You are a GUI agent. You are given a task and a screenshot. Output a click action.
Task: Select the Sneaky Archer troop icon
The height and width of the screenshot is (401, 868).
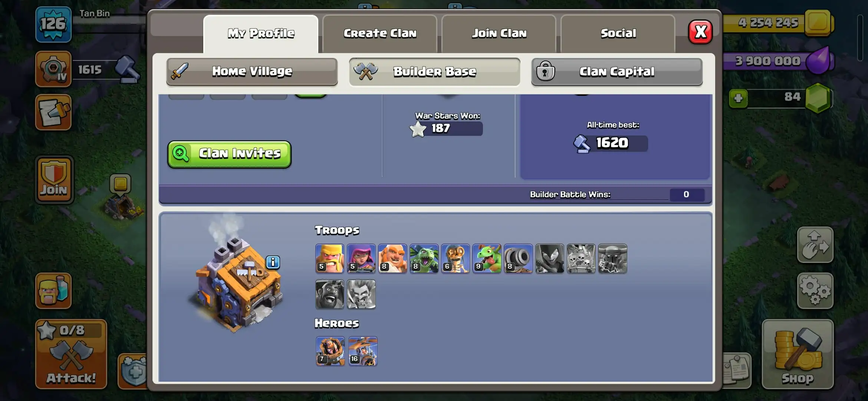click(361, 258)
